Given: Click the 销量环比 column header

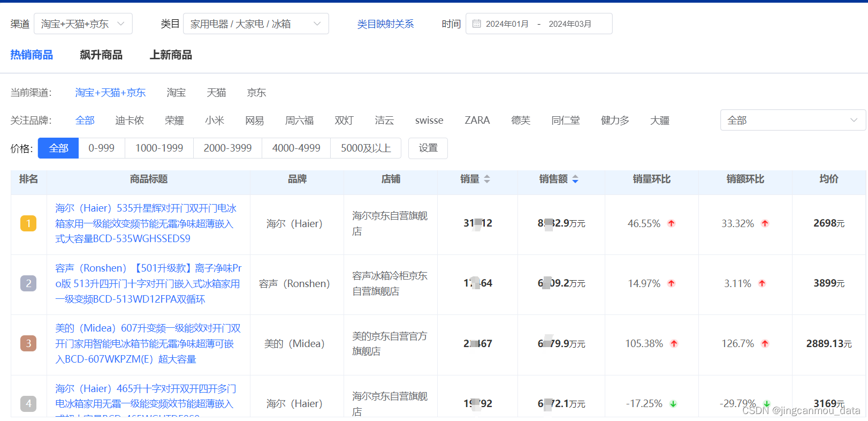Looking at the screenshot, I should (x=651, y=179).
